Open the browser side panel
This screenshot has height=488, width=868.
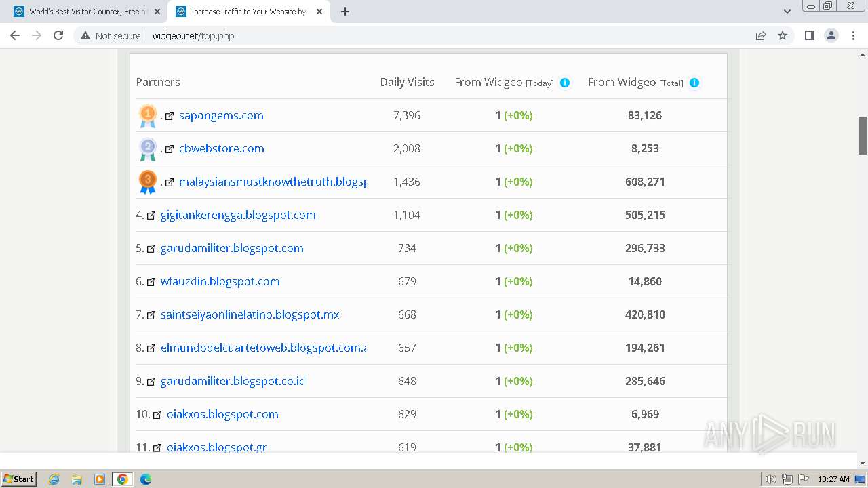coord(809,35)
